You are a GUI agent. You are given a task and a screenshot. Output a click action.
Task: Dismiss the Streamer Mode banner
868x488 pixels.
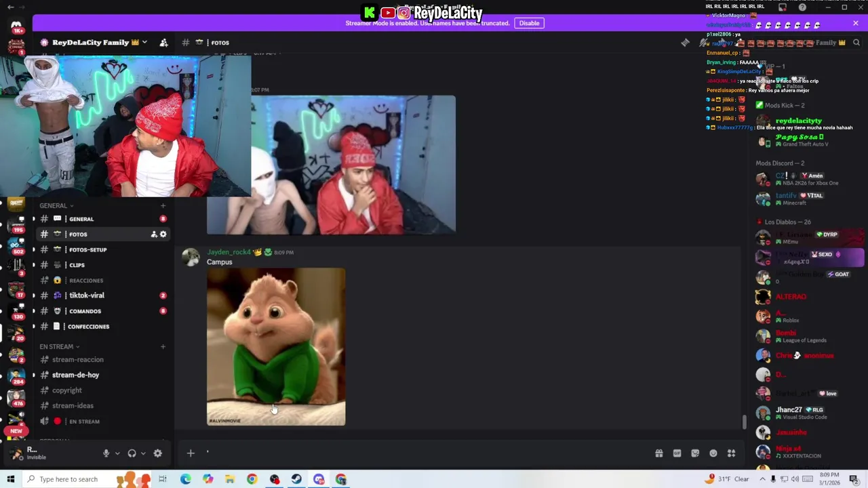(856, 23)
